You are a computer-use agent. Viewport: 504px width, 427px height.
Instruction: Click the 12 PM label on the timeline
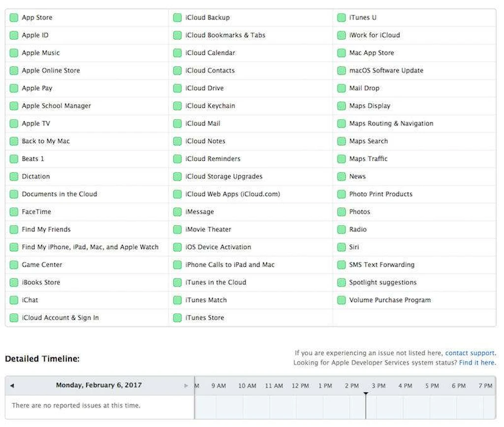click(x=300, y=386)
